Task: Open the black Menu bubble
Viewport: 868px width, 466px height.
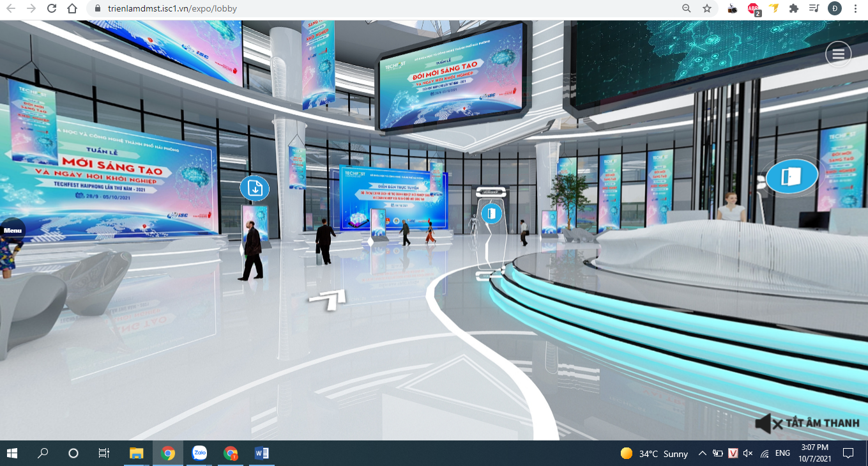Action: pyautogui.click(x=12, y=230)
